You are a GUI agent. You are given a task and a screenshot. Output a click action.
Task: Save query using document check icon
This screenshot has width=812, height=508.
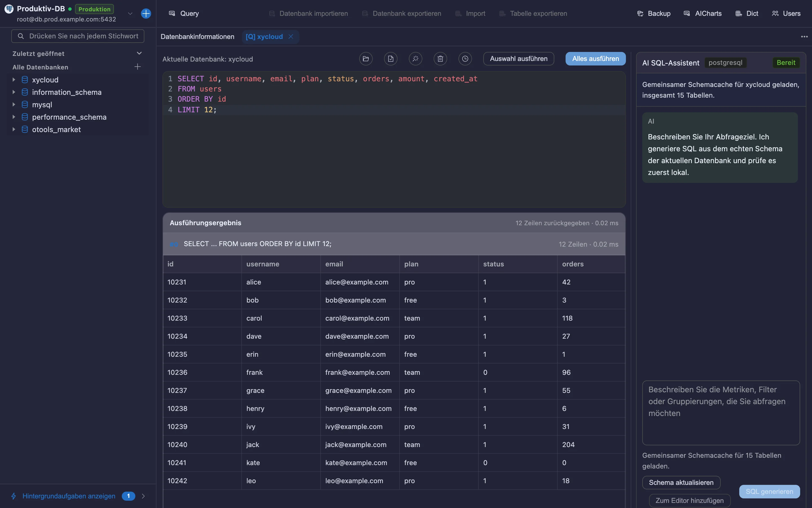pos(390,59)
